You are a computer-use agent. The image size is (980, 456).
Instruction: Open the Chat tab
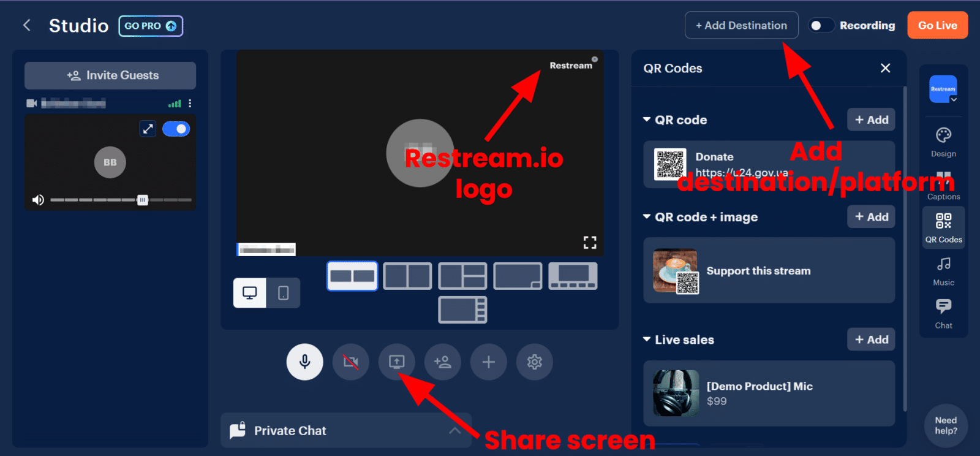pos(943,314)
